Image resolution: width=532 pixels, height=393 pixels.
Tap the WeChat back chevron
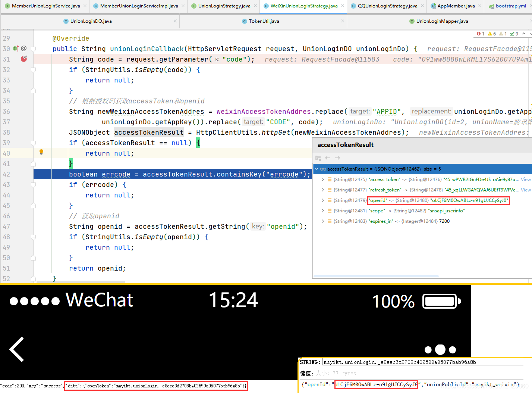(17, 349)
